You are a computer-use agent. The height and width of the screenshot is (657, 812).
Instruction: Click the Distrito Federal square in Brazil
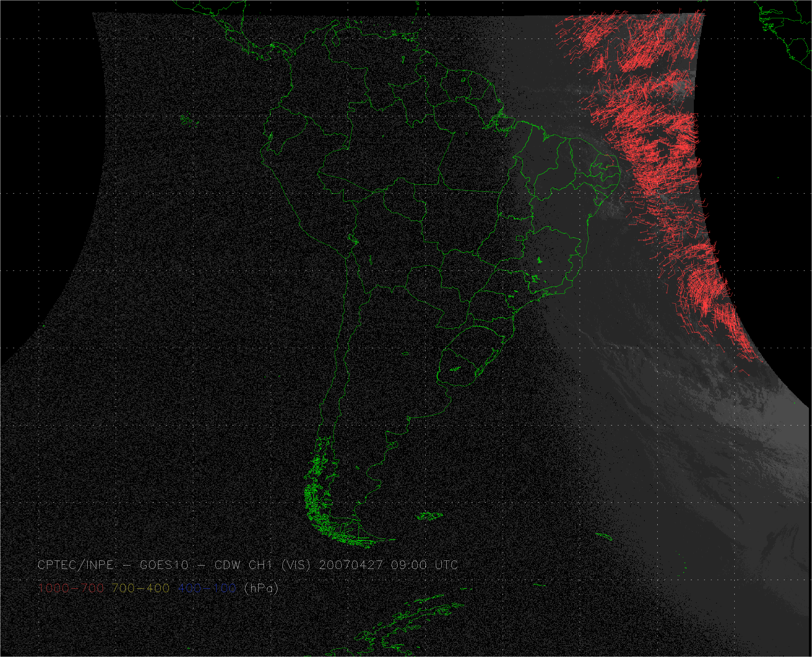519,238
